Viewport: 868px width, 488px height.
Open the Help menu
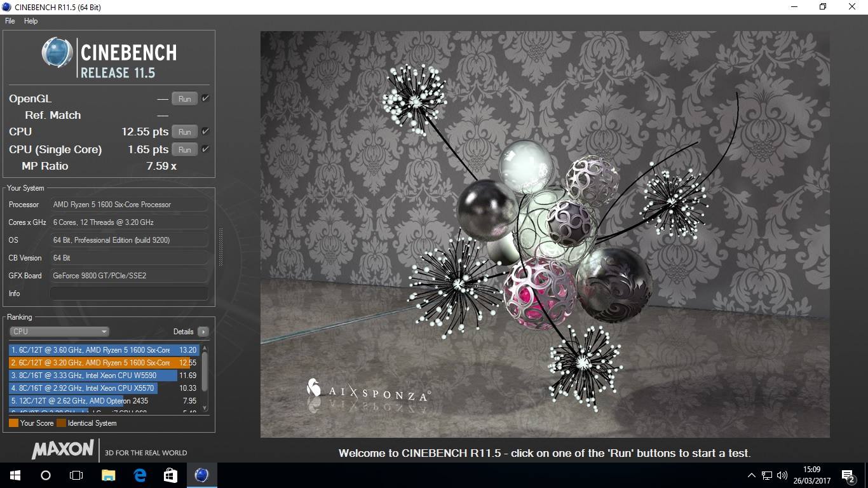[x=31, y=21]
